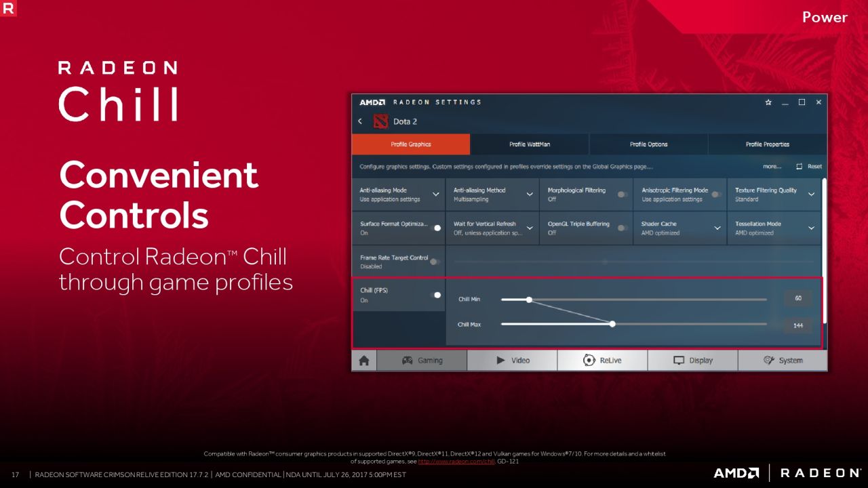Viewport: 868px width, 488px height.
Task: Toggle Anisotropic Filtering Mode switch
Action: coord(716,195)
